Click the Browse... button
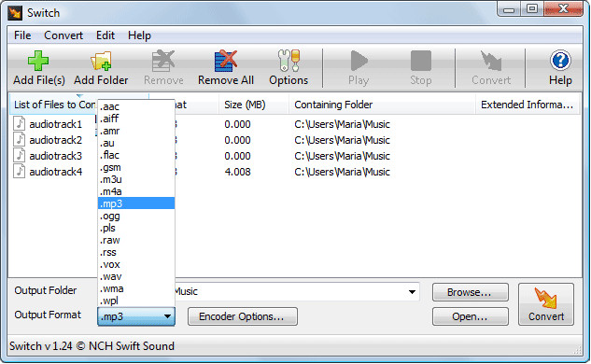591x364 pixels. (470, 292)
